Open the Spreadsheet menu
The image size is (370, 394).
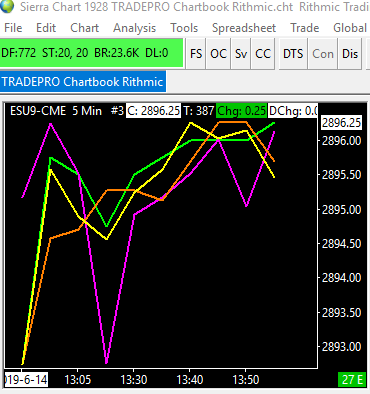(x=244, y=28)
